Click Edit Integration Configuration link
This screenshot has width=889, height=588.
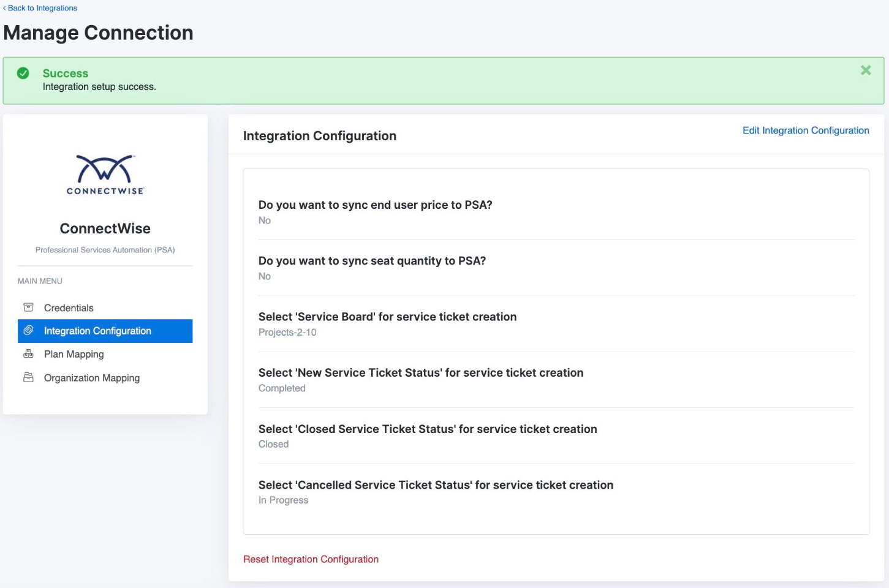pos(806,130)
